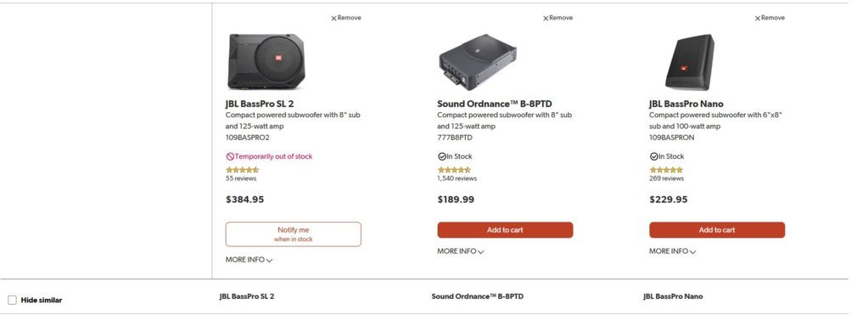
Task: Expand MORE INFO under JBL BassPro Nano
Action: click(673, 251)
